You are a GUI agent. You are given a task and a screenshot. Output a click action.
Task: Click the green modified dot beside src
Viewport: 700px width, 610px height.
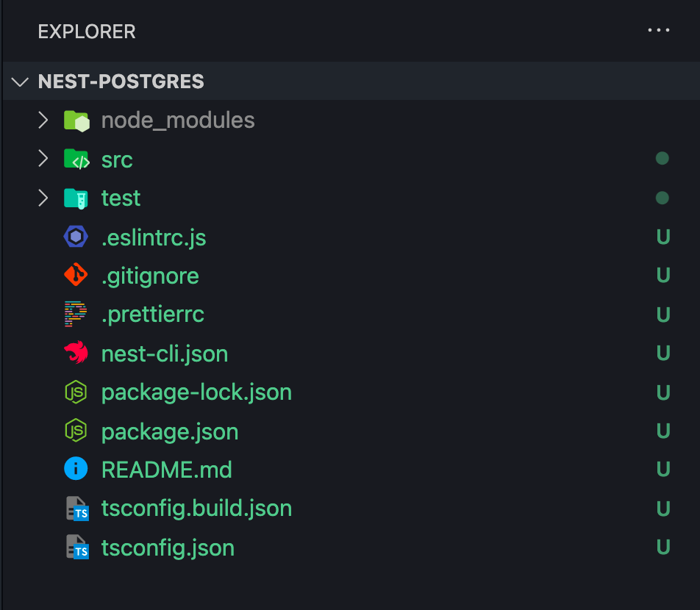(x=662, y=156)
